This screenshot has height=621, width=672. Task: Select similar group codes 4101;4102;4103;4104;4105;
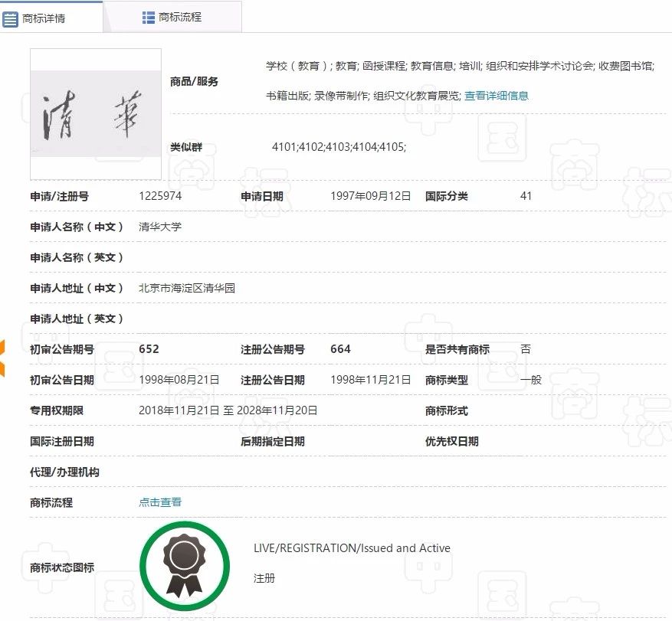point(339,147)
